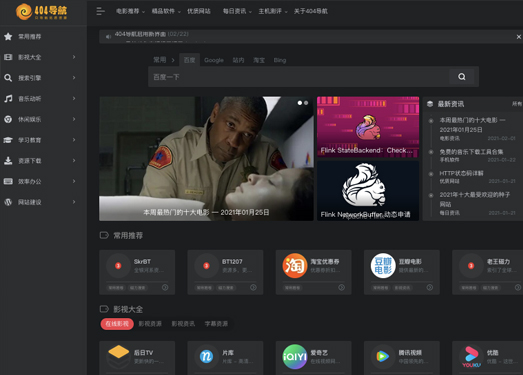Viewport: 523px width, 375px height.
Task: Open 关于404导航 in the top nav
Action: click(x=311, y=11)
